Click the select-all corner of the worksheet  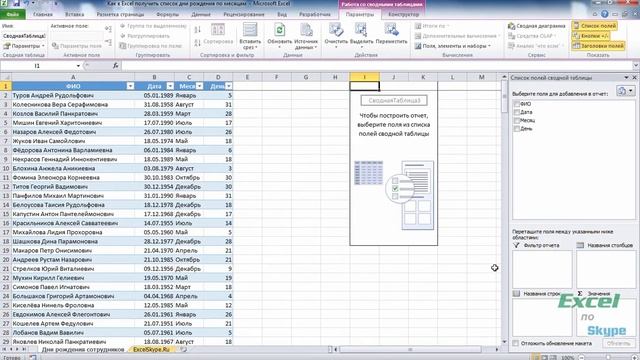6,77
